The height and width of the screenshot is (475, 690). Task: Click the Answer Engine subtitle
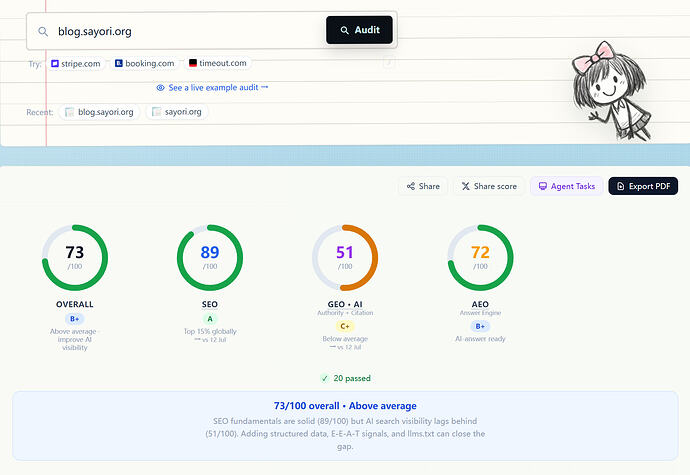[x=480, y=313]
